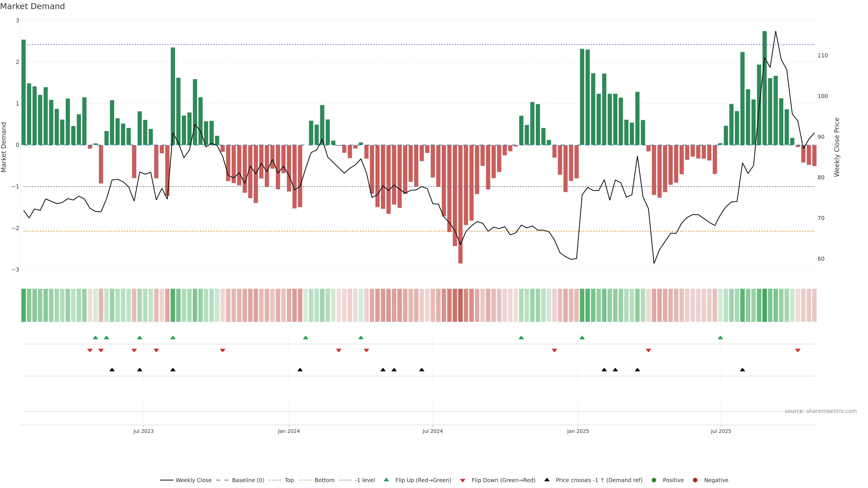This screenshot has width=868, height=488.
Task: Click the green flip-up marker just after Jan 2025
Action: point(582,338)
